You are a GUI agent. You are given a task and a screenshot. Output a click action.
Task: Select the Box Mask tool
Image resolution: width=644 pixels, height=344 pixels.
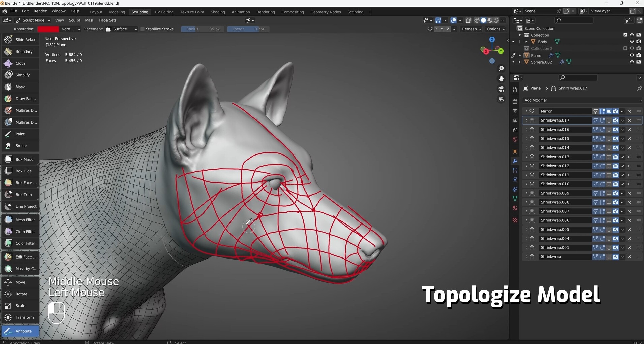pyautogui.click(x=21, y=159)
